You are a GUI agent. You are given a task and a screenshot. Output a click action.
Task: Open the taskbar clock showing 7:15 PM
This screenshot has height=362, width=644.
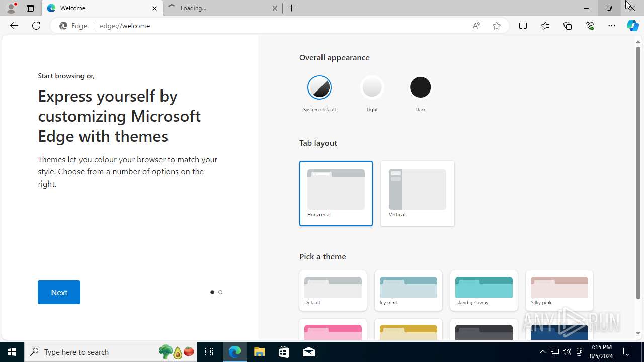pyautogui.click(x=601, y=352)
